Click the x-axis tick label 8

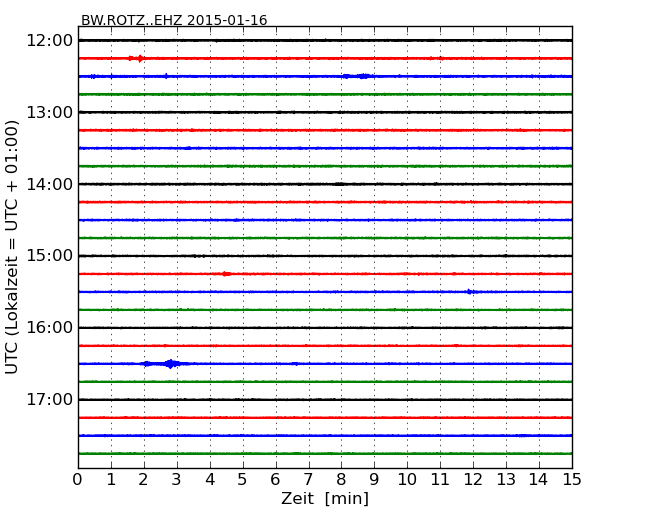[341, 480]
